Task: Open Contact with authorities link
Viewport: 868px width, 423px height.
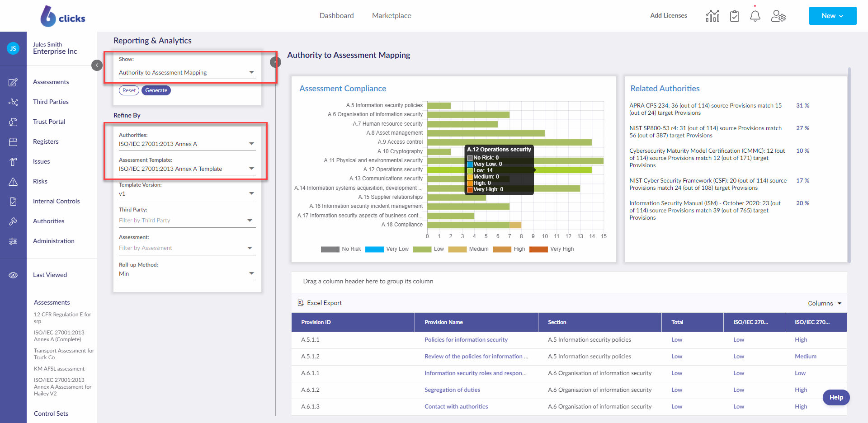Action: point(456,407)
